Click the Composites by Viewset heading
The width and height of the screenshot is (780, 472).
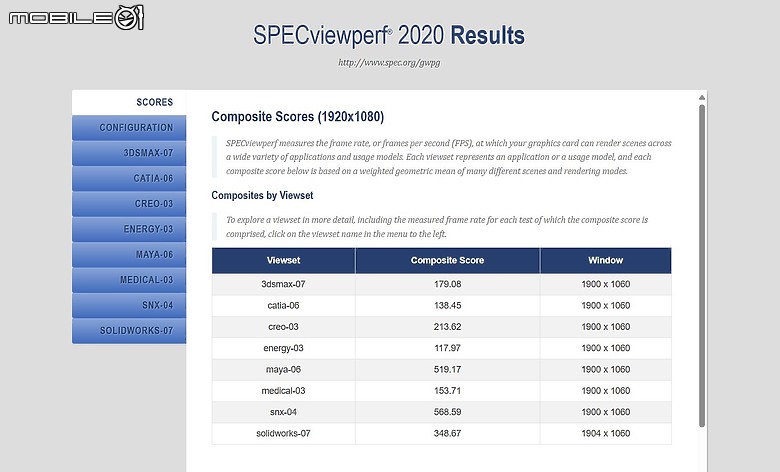pos(262,195)
